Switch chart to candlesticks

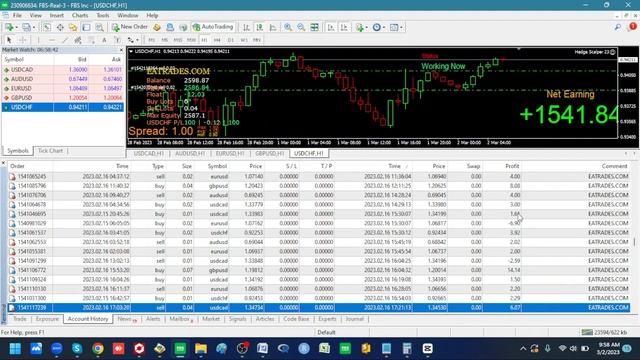(260, 27)
